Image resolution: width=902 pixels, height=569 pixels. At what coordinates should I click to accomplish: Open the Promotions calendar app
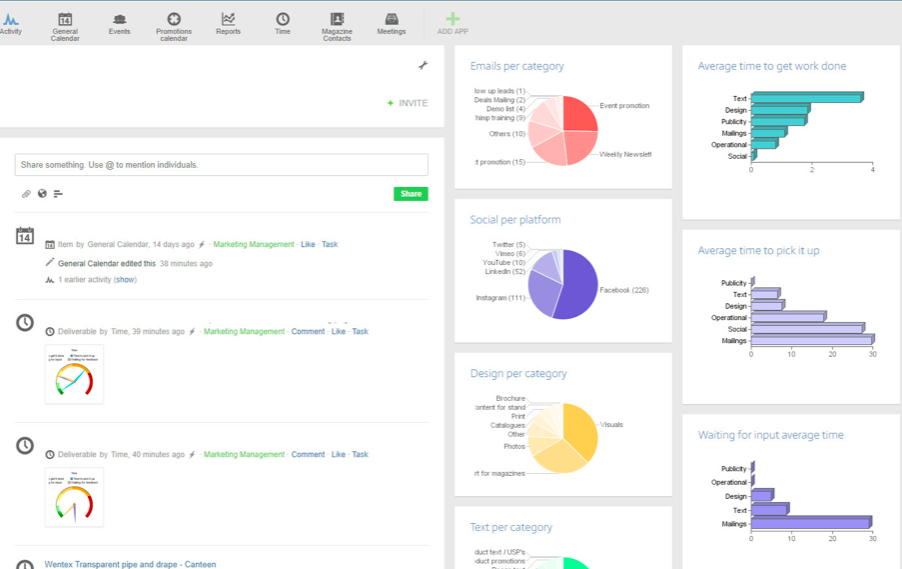pyautogui.click(x=174, y=27)
